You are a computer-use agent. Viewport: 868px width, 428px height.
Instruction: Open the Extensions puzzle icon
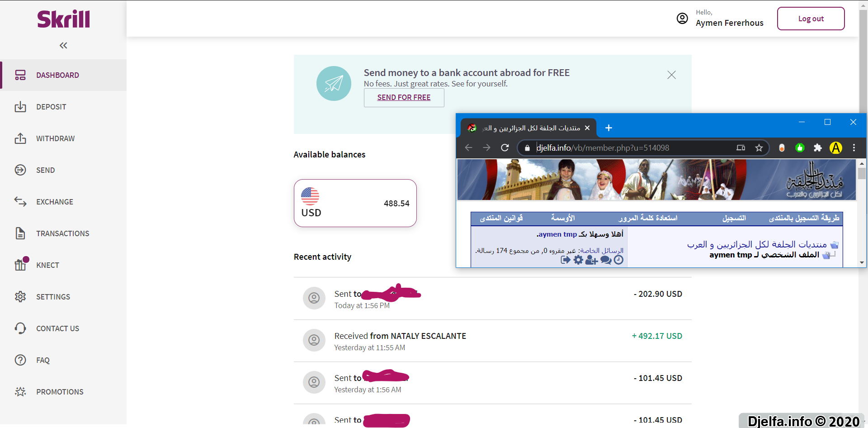point(818,147)
